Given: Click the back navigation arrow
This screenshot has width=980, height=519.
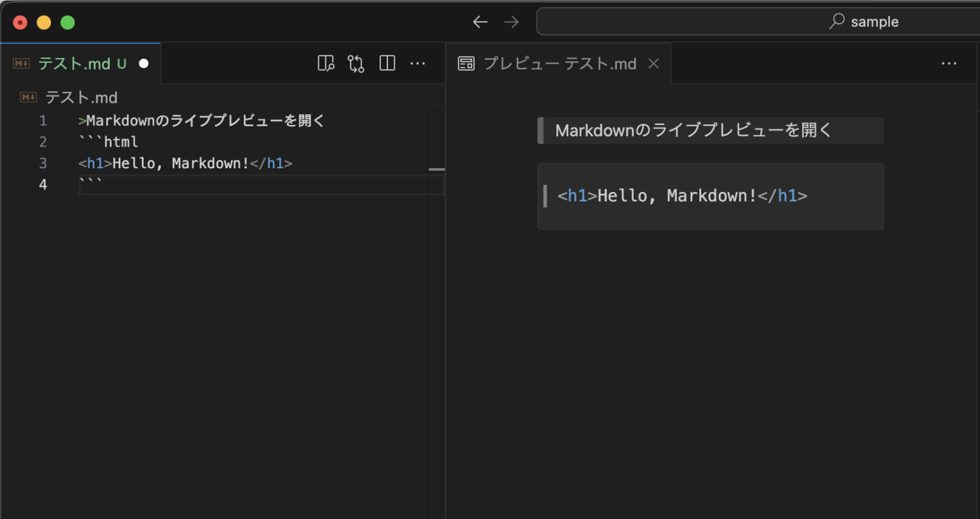Looking at the screenshot, I should click(480, 22).
